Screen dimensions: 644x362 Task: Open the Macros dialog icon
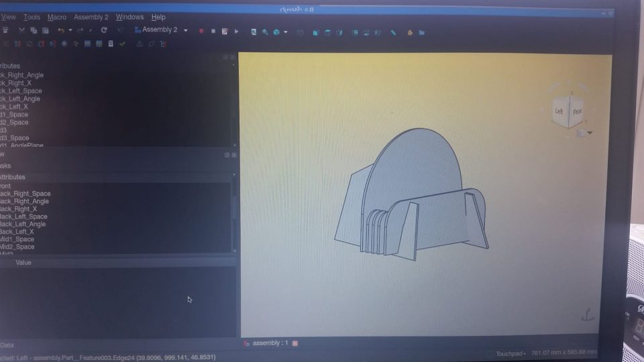[x=225, y=32]
